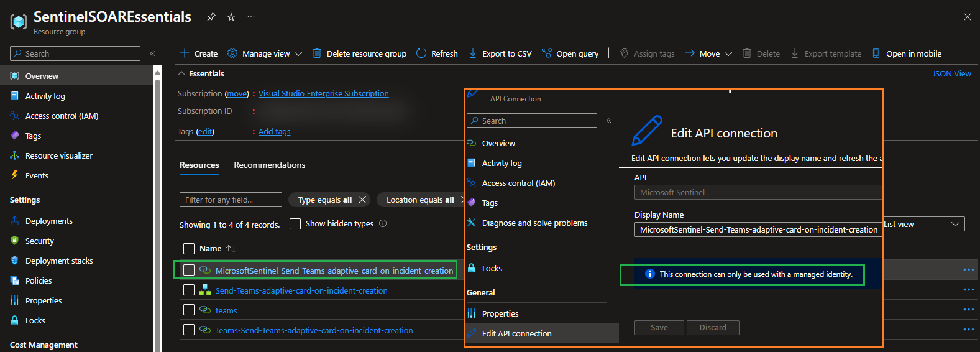Select all resources checkbox in header
The width and height of the screenshot is (980, 352).
(x=189, y=248)
